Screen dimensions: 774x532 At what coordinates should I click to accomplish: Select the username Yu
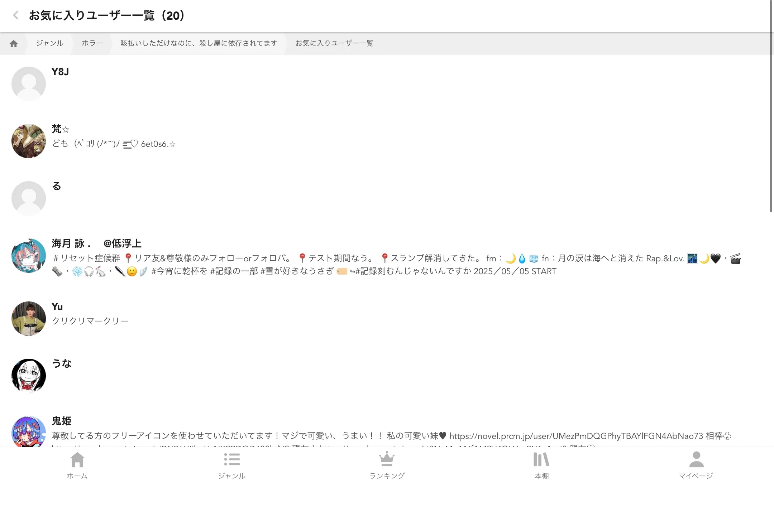[x=57, y=306]
